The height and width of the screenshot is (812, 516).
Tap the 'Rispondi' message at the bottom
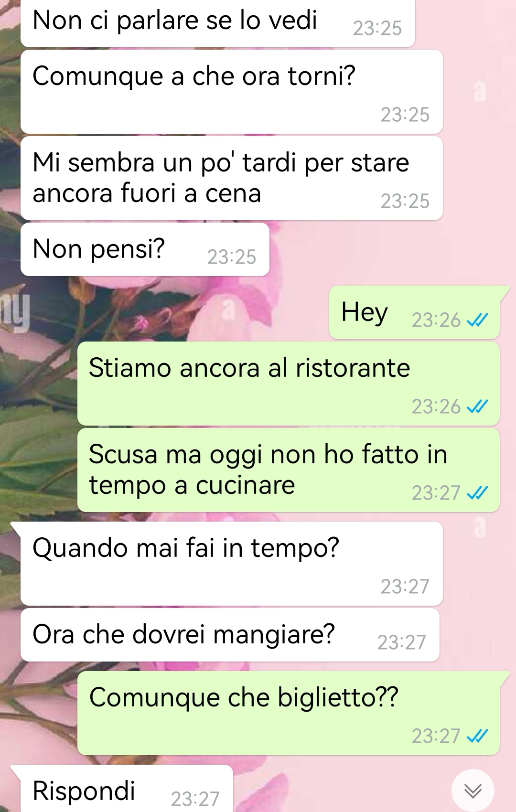[127, 789]
